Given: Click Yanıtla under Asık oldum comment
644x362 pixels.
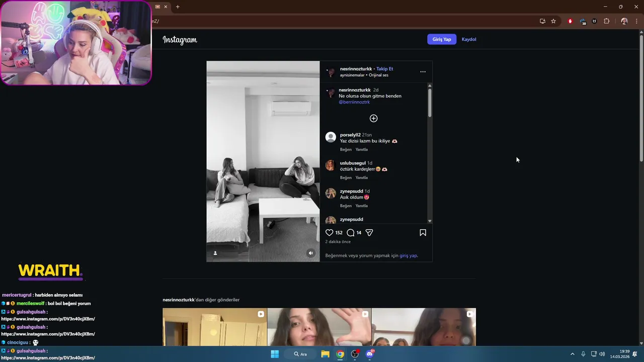Looking at the screenshot, I should (x=362, y=206).
